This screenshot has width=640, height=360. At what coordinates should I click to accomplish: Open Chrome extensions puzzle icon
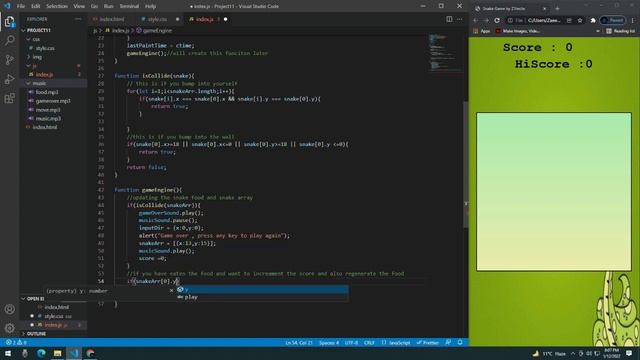pyautogui.click(x=593, y=20)
